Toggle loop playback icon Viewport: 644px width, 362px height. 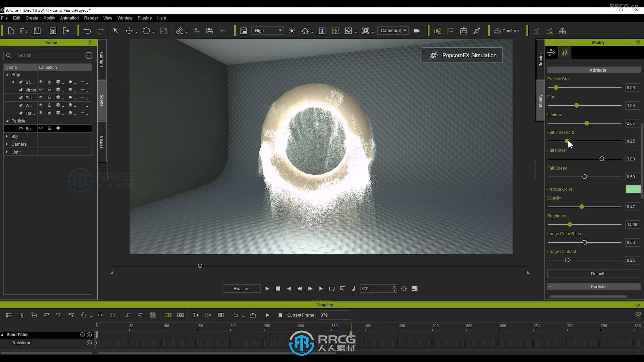click(332, 289)
